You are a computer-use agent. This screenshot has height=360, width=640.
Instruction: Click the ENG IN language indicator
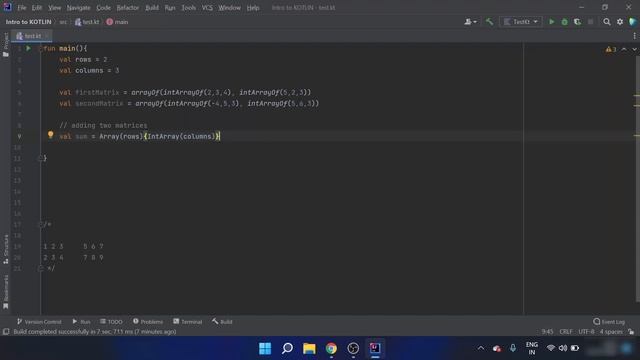click(531, 348)
